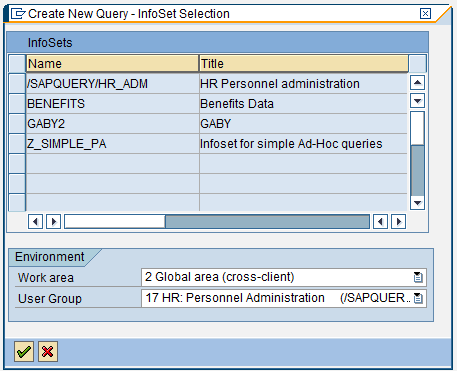Click the far-right scroll right arrow
This screenshot has height=371, width=457.
398,221
